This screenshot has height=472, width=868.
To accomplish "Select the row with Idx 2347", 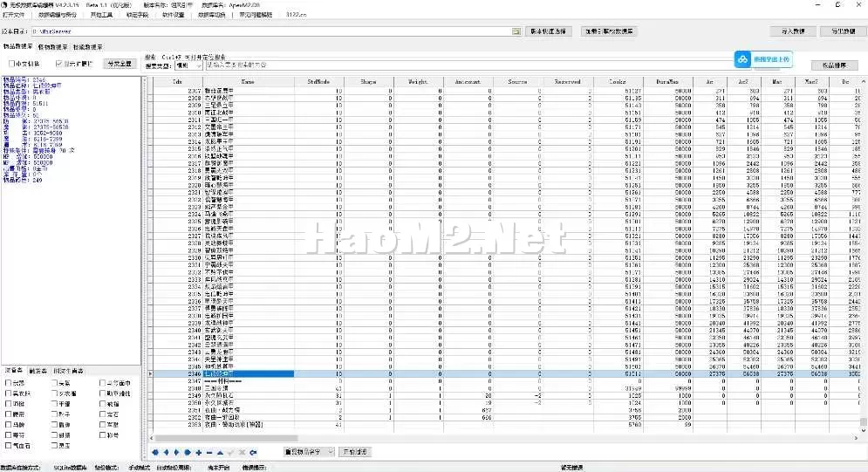I will pyautogui.click(x=505, y=381).
